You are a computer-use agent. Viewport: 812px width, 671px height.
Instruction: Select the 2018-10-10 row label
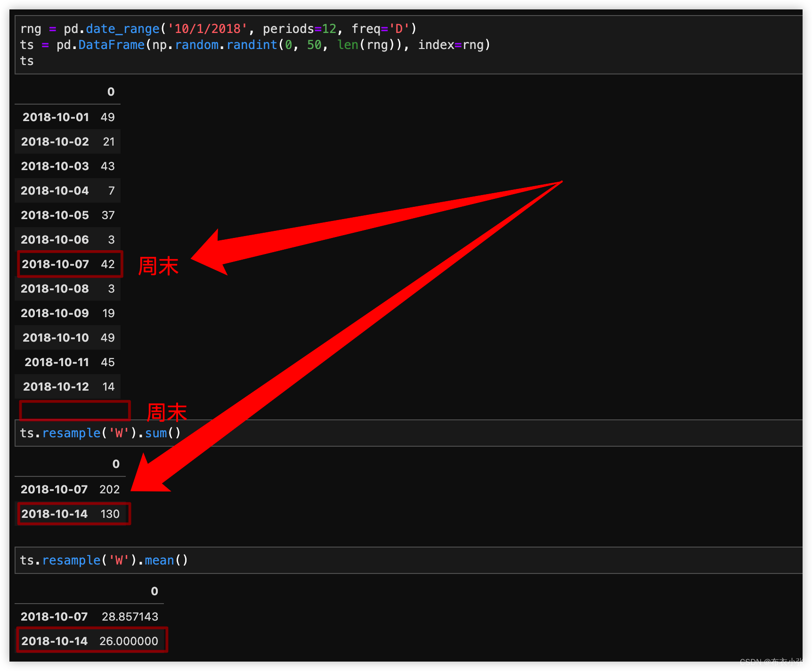pyautogui.click(x=56, y=338)
